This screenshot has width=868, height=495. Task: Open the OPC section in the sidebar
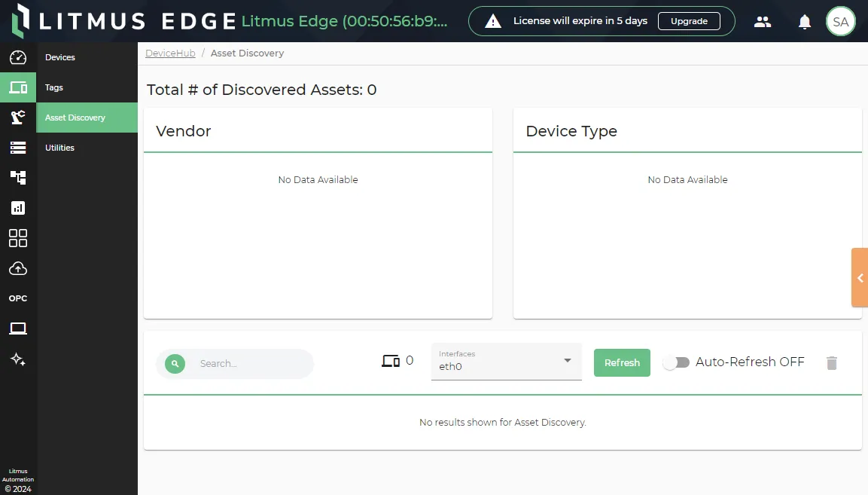[17, 298]
